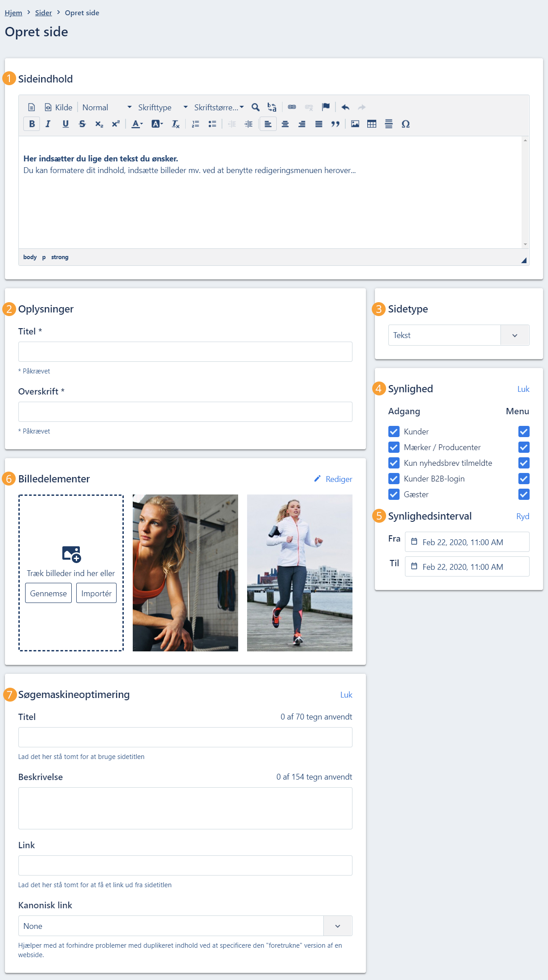Toggle bold formatting
This screenshot has height=980, width=548.
(32, 124)
